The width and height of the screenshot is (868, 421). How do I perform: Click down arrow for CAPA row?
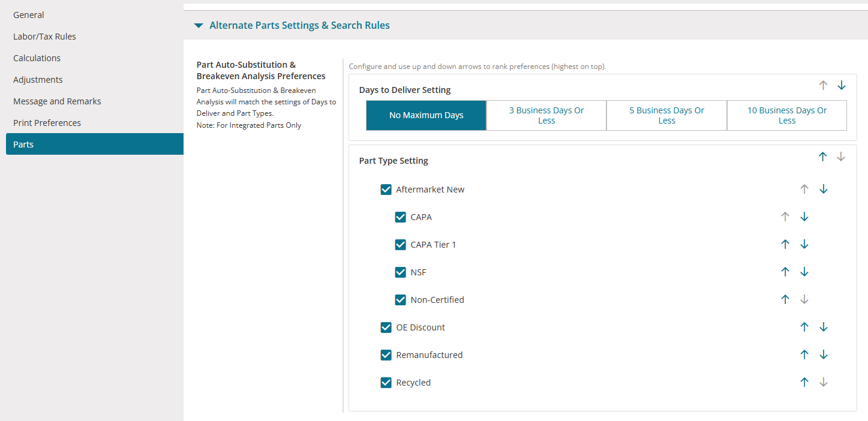click(x=804, y=217)
